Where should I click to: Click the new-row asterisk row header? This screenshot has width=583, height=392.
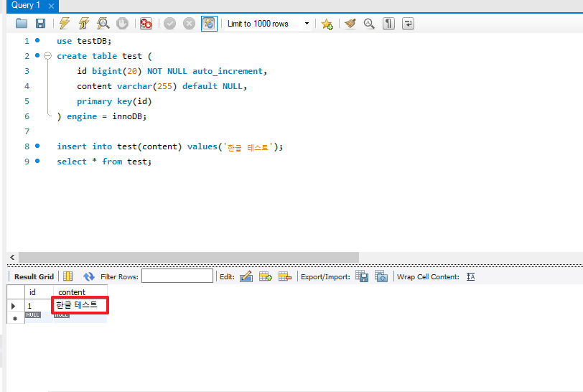coord(15,318)
